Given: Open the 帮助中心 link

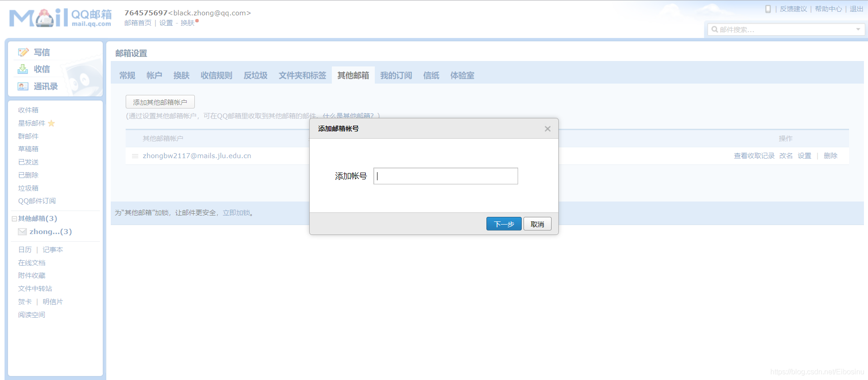Looking at the screenshot, I should tap(829, 9).
